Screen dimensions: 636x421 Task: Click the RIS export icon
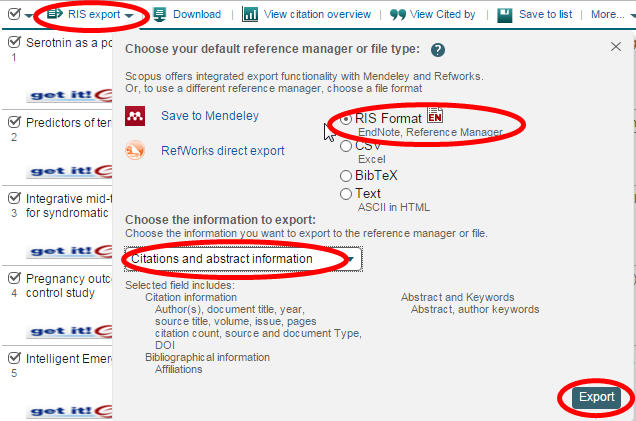tap(55, 14)
